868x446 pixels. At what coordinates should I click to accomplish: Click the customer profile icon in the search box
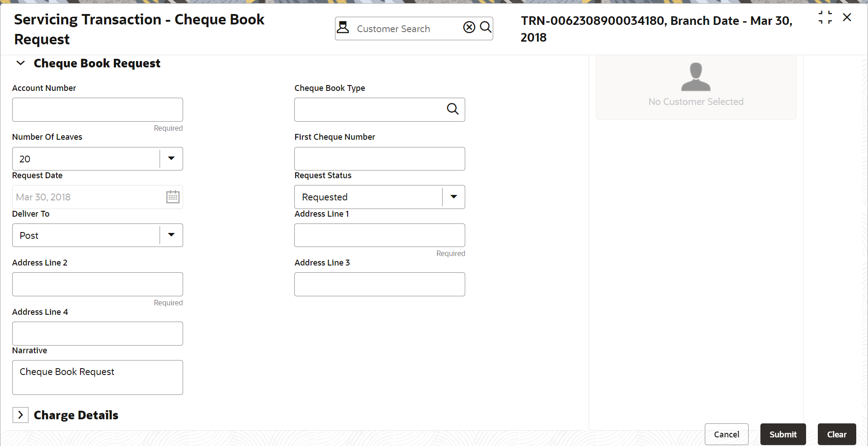343,28
